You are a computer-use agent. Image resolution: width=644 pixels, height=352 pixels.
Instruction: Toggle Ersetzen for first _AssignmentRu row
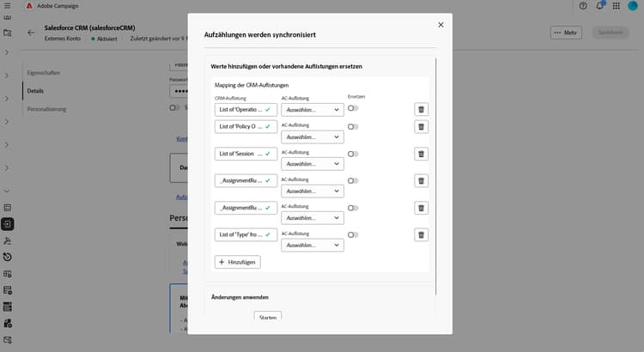point(353,181)
